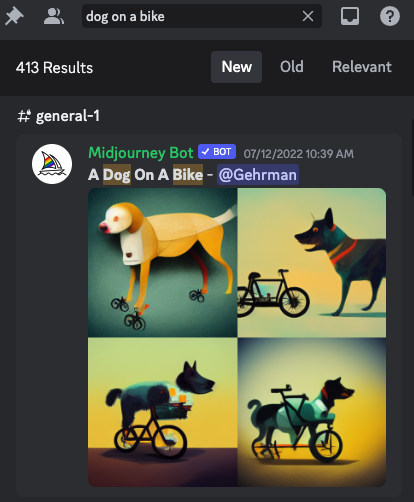
Task: Click the verified BOT badge
Action: pyautogui.click(x=217, y=152)
